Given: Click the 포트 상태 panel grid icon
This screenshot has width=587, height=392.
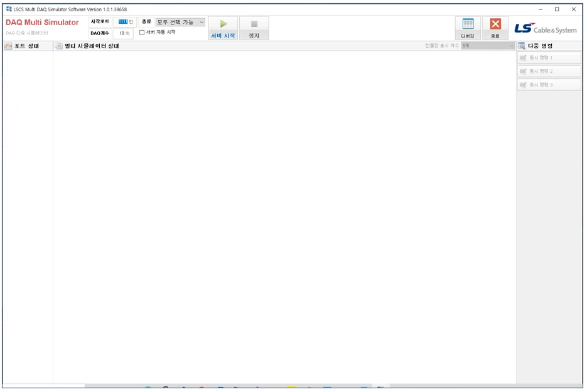Looking at the screenshot, I should tap(8, 46).
